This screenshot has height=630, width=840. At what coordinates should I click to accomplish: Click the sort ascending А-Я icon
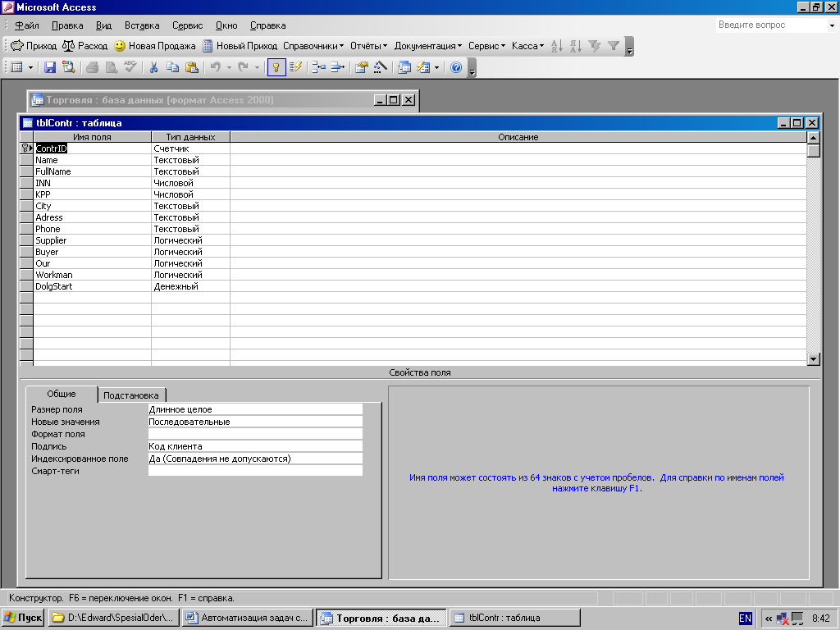(x=557, y=46)
